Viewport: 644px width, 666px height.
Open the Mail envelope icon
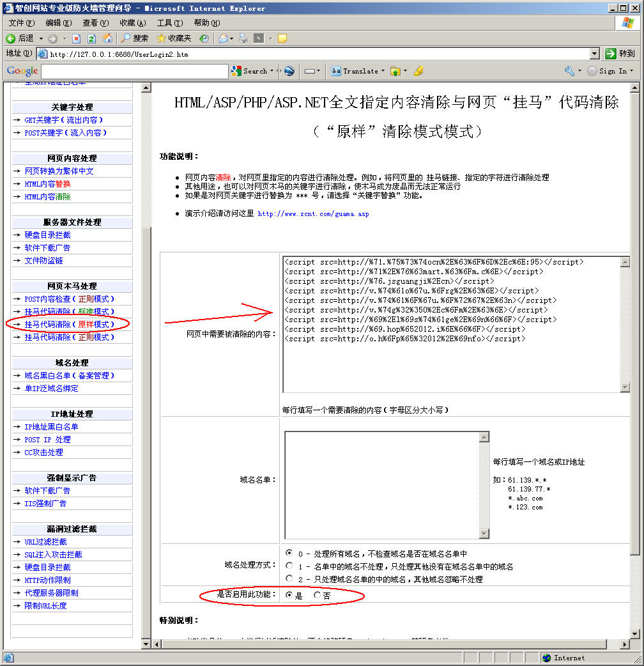click(224, 38)
